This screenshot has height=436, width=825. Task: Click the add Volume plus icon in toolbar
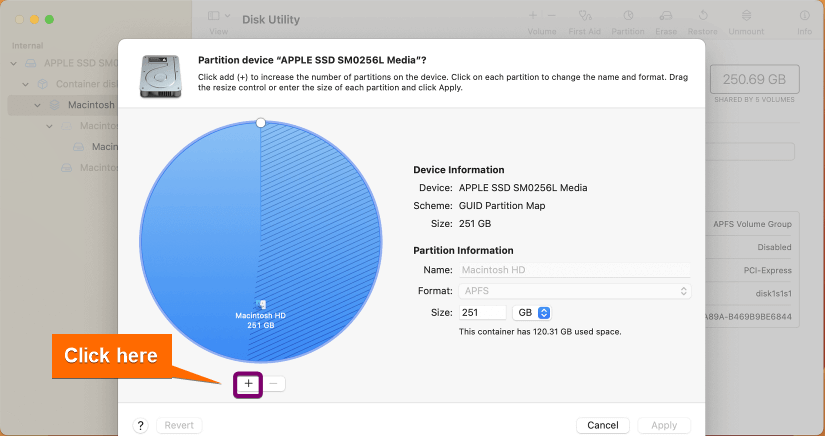(533, 16)
